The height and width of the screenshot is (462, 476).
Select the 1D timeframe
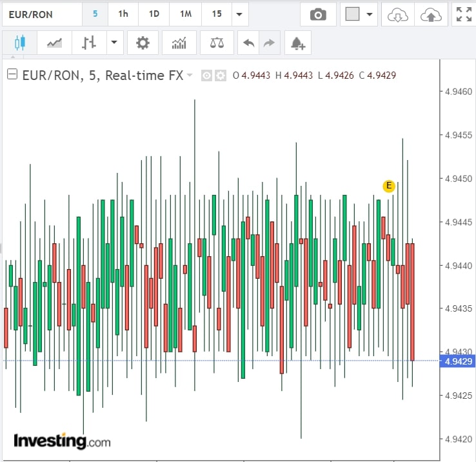[154, 14]
